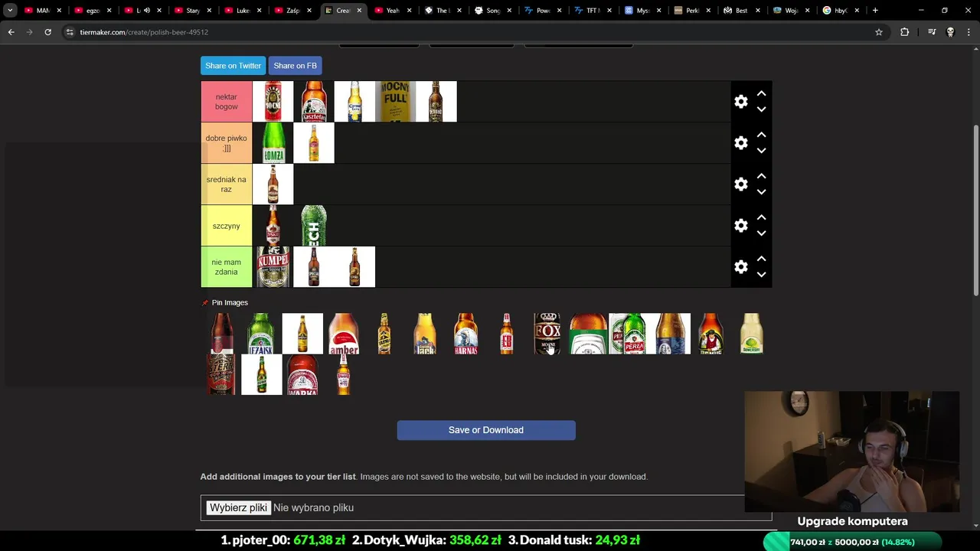Select Mocne beer can in top tier
Image resolution: width=980 pixels, height=551 pixels.
[x=273, y=102]
